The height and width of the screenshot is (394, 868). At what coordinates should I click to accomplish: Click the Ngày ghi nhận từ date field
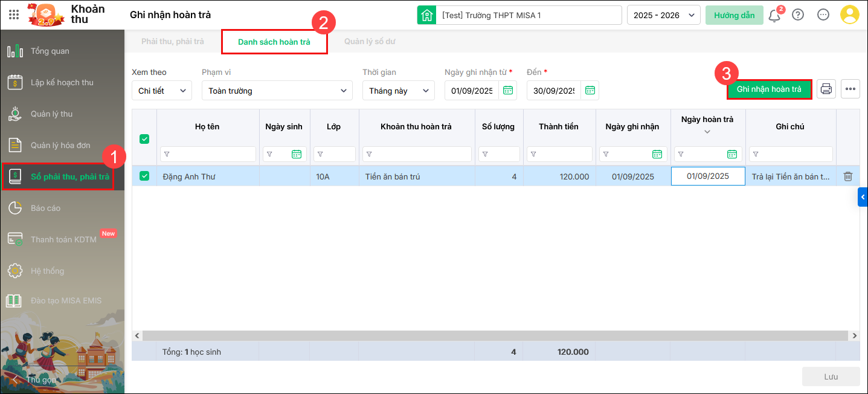pos(472,91)
